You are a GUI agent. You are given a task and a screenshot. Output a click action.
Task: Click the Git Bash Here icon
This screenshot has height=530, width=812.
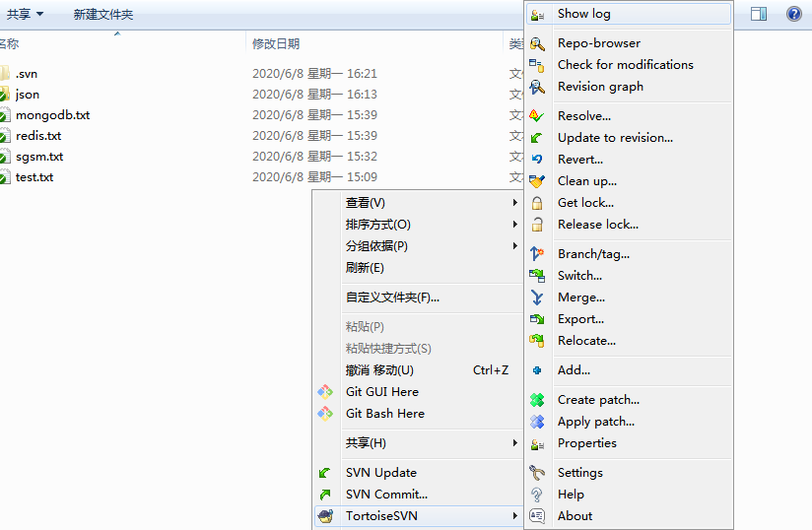point(325,414)
